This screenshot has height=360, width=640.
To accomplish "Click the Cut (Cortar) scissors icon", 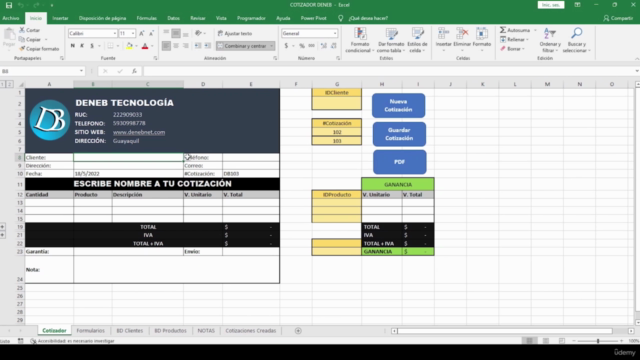I will 22,30.
